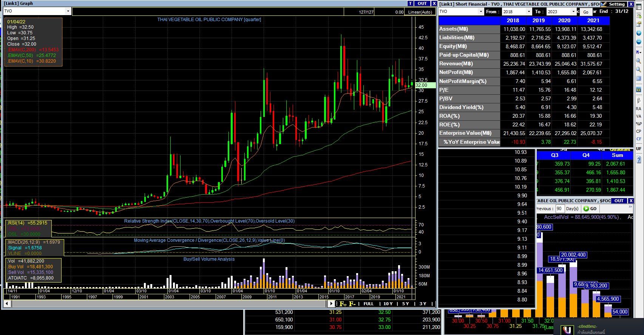Select the 3 Y time range

pyautogui.click(x=423, y=304)
